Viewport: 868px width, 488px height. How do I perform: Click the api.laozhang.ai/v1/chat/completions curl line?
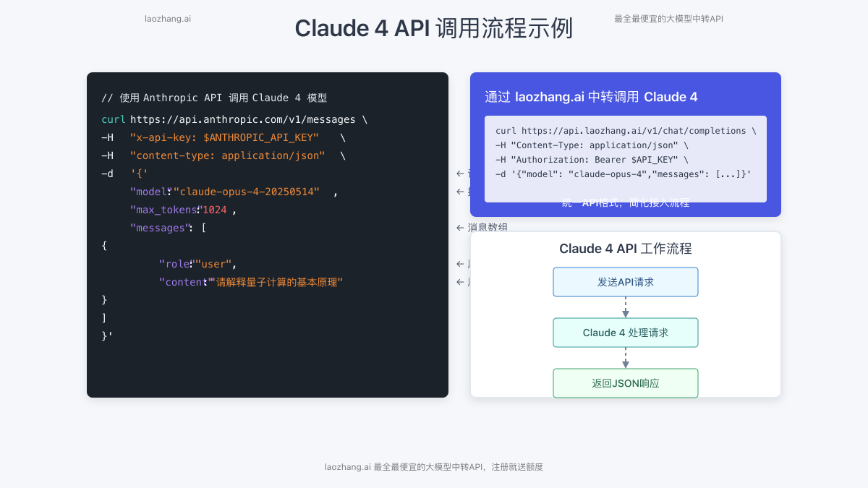(626, 131)
